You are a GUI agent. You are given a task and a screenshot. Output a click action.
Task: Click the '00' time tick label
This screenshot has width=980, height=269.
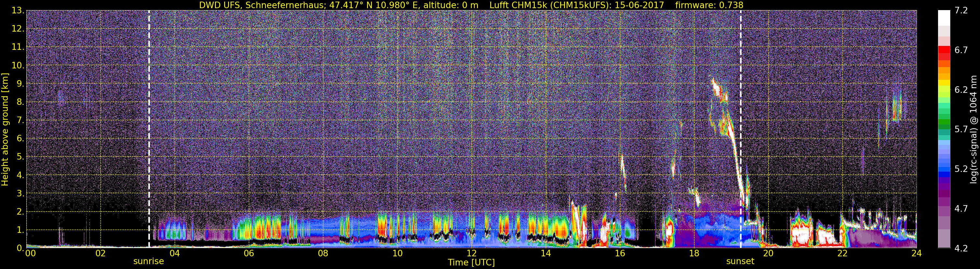click(x=31, y=254)
